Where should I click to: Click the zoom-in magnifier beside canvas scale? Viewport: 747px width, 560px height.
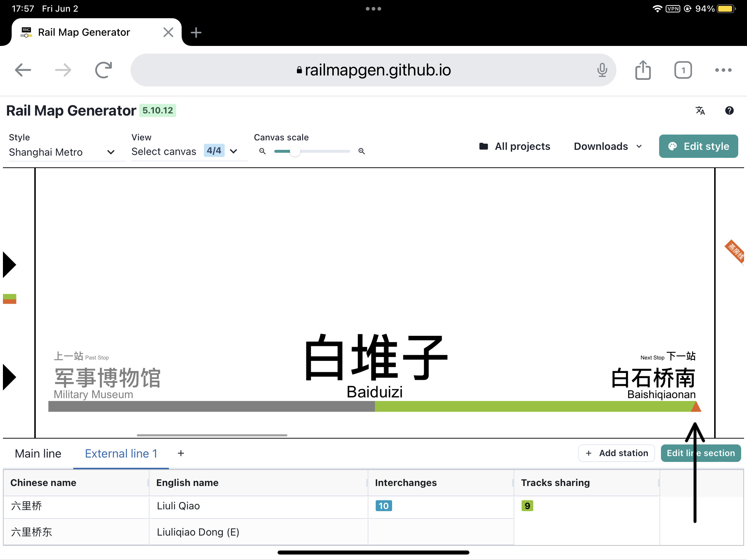[361, 151]
